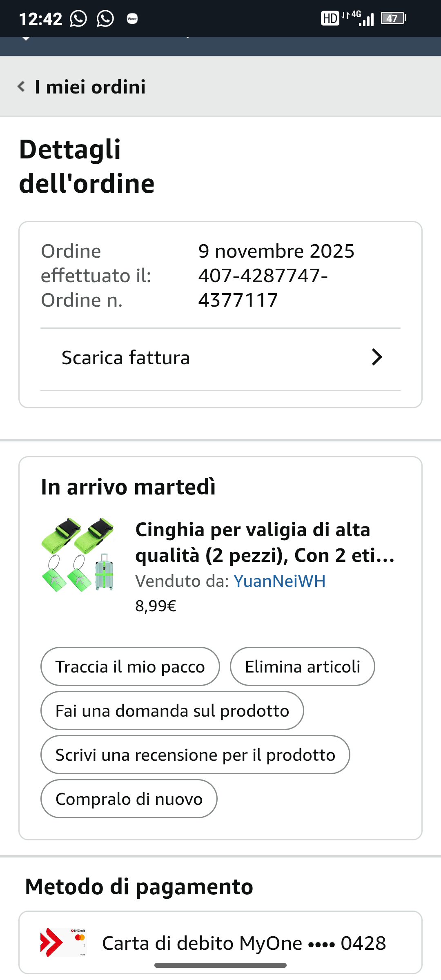Open the Scarica fattura row
The image size is (441, 980).
[x=125, y=358]
